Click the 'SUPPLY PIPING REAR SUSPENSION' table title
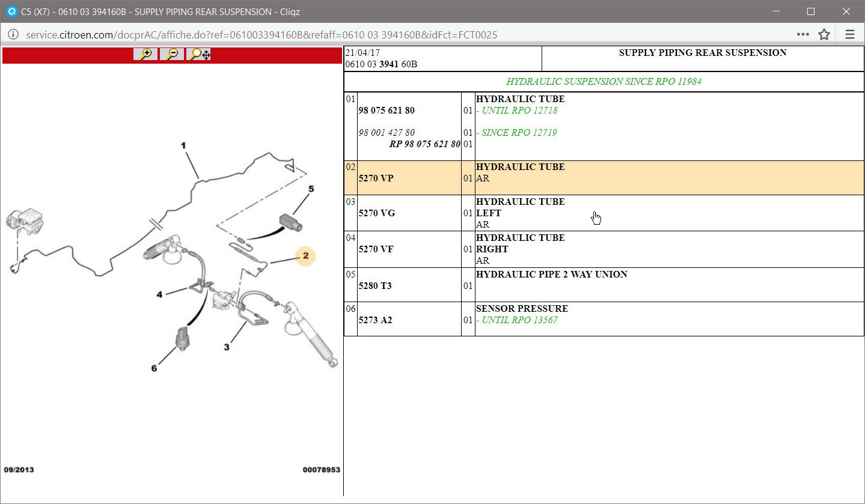This screenshot has width=865, height=504. 703,53
